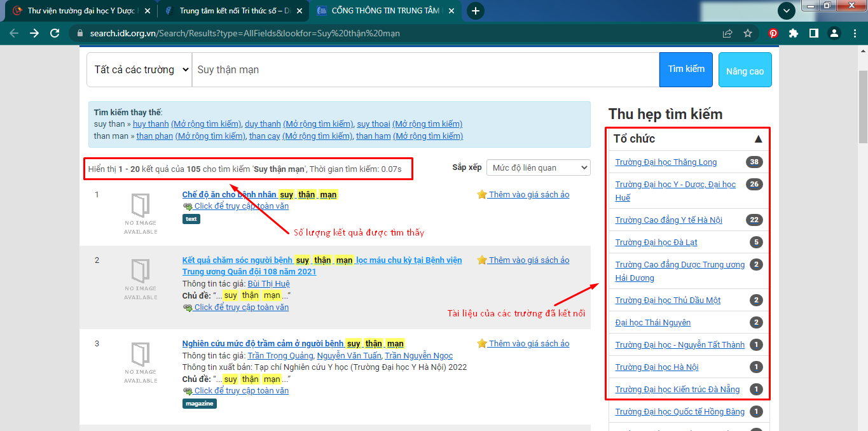
Task: Click alternative search 'than cay'
Action: (x=265, y=136)
